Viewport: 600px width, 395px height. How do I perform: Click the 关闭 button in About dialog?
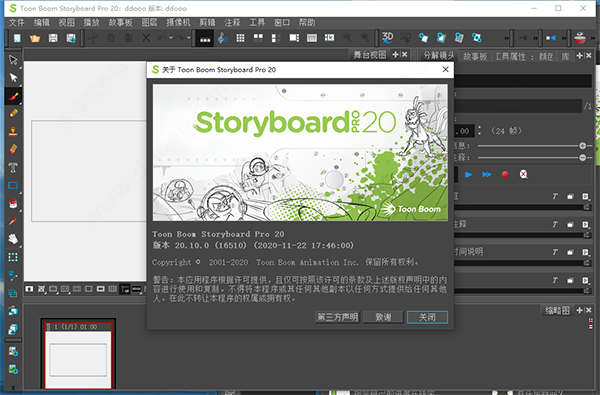(x=427, y=317)
